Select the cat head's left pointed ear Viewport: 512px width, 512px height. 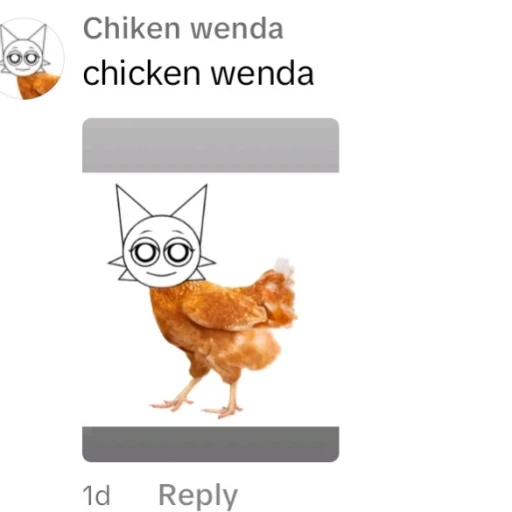131,208
